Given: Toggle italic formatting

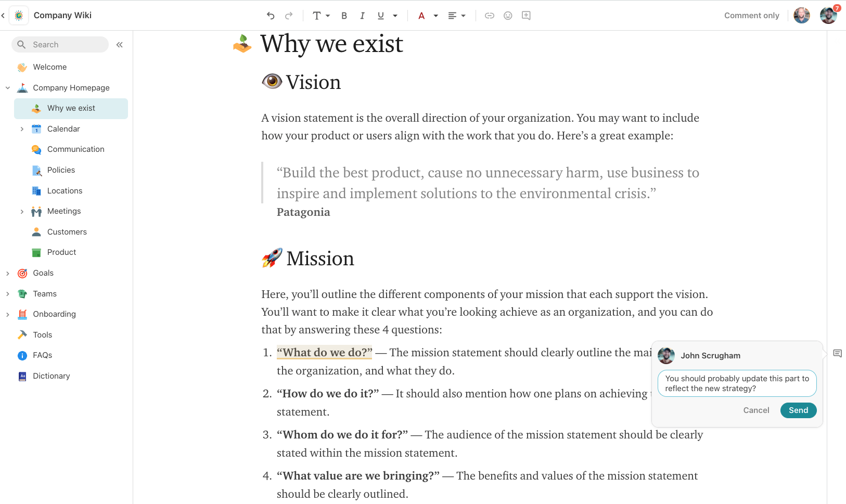Looking at the screenshot, I should click(362, 16).
